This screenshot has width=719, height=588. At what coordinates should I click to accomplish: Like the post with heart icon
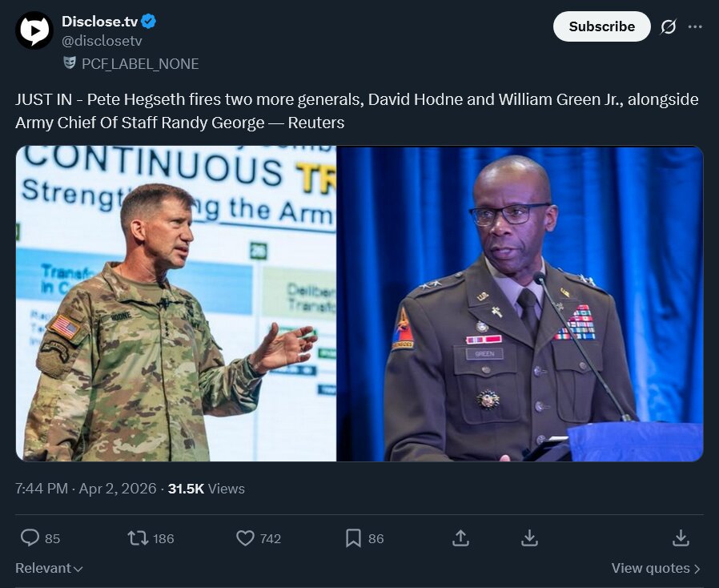tap(245, 538)
